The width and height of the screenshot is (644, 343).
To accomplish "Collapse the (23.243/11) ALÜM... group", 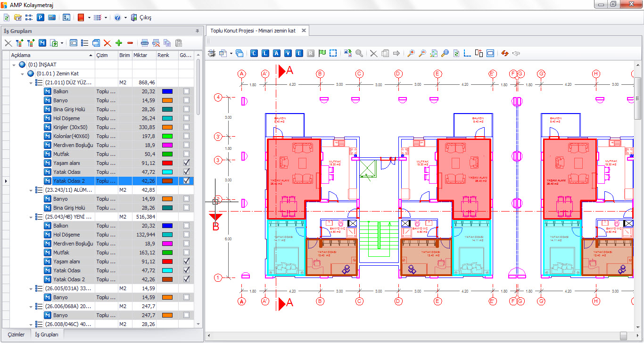I will tap(31, 190).
